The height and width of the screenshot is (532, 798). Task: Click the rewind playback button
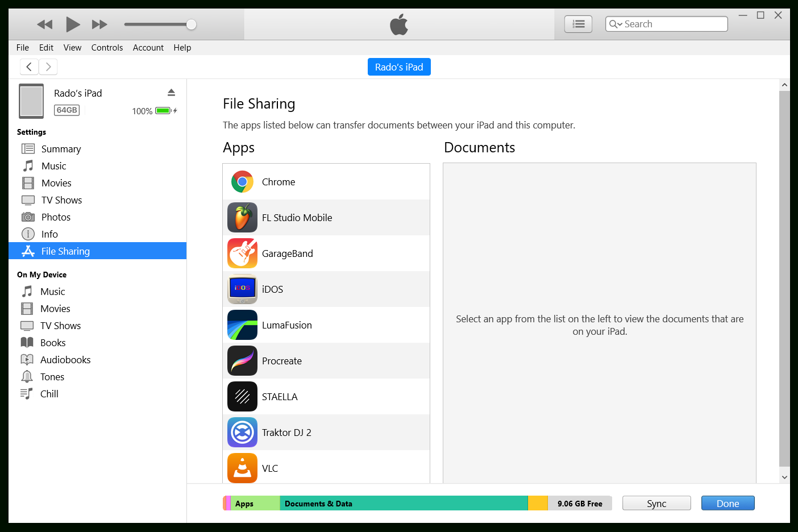[44, 24]
